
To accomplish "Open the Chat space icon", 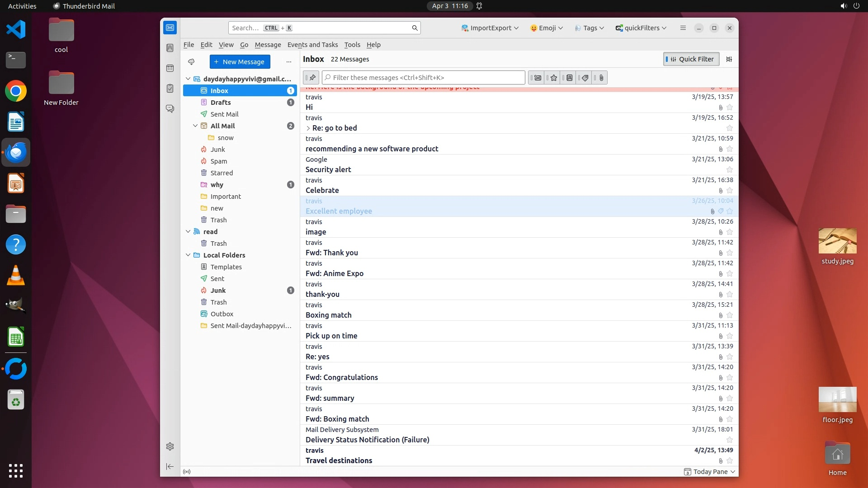I will [x=170, y=109].
